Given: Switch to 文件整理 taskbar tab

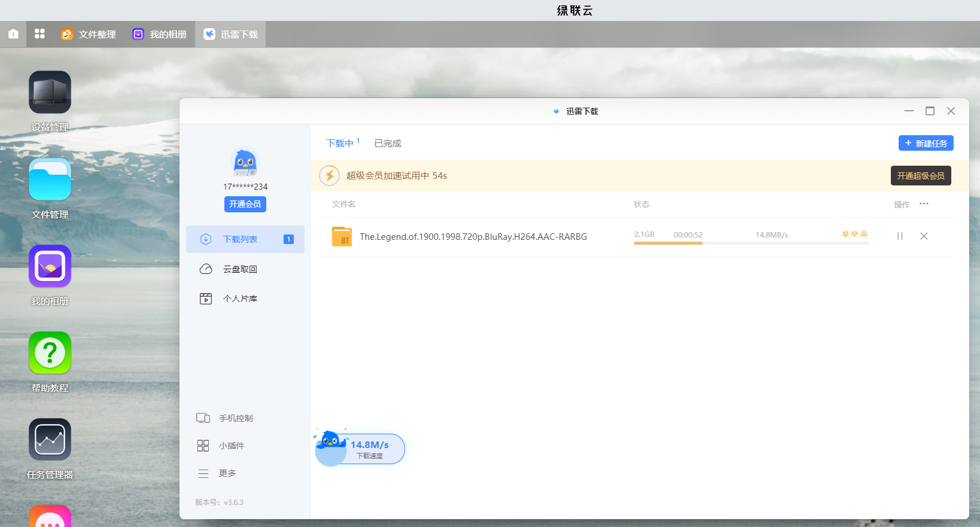Looking at the screenshot, I should coord(89,35).
